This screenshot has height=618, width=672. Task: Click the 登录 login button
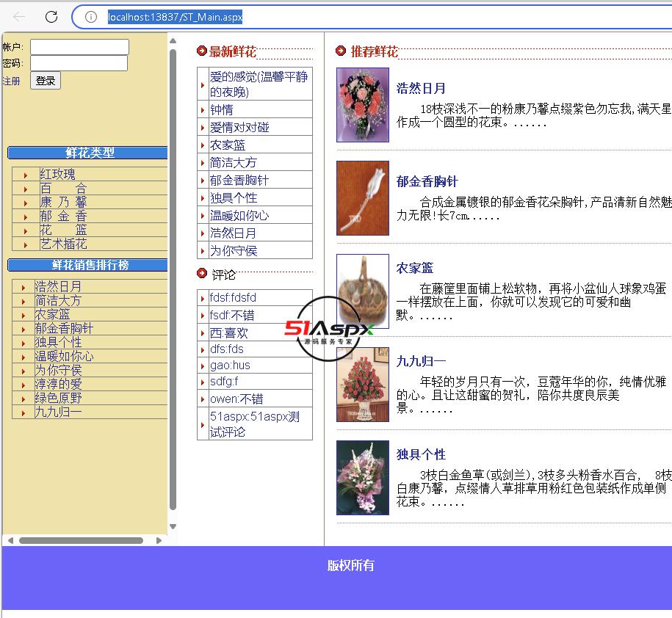point(46,81)
